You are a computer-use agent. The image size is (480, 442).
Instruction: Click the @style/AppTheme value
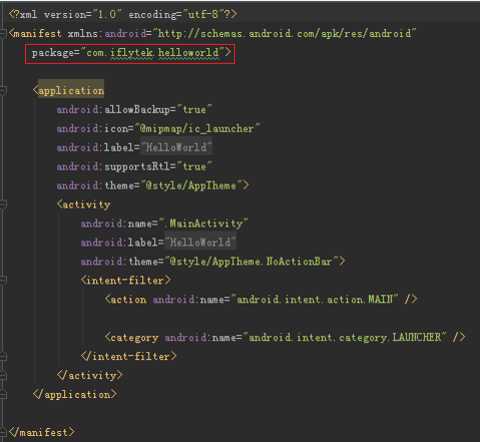191,185
